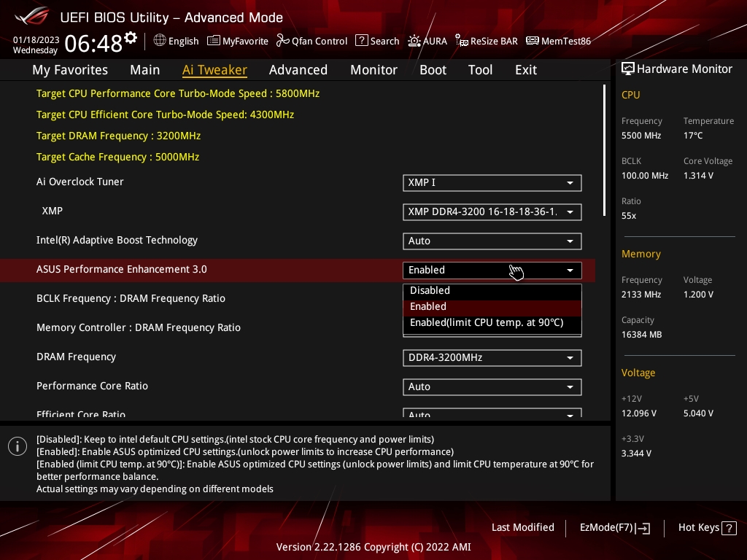
Task: Switch to EzMode(F7)
Action: click(x=614, y=528)
